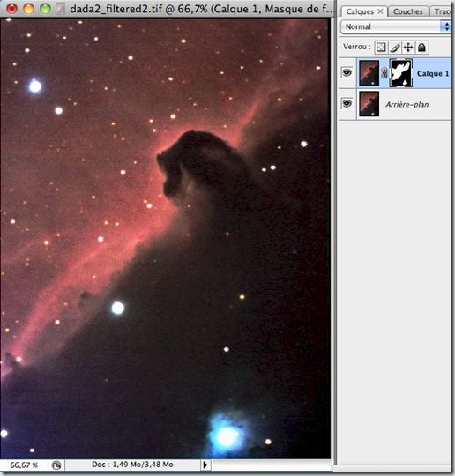Select the Calque 1 image thumbnail
The image size is (455, 476).
click(369, 73)
